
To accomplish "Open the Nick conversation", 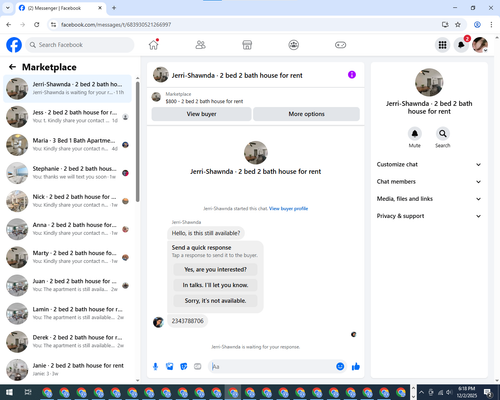I will (68, 201).
